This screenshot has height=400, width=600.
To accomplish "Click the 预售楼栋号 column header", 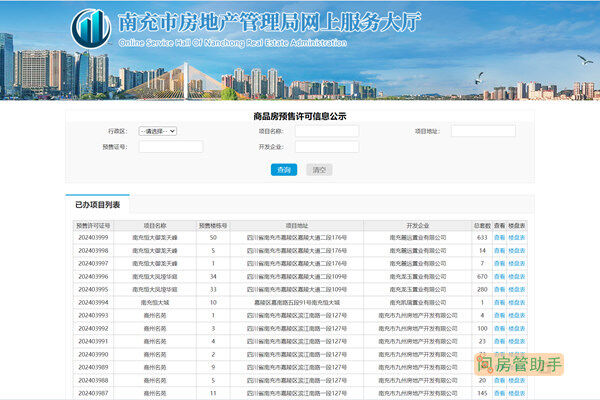I will point(213,226).
